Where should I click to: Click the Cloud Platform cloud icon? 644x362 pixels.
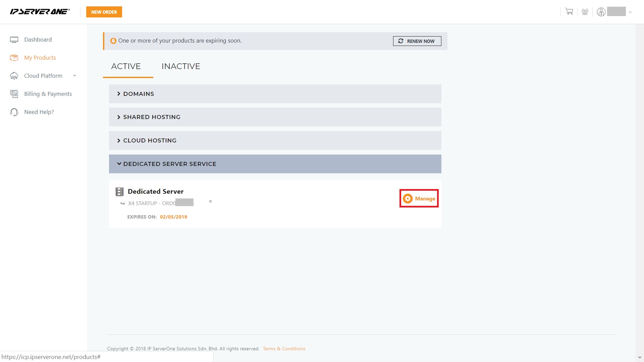tap(14, 76)
